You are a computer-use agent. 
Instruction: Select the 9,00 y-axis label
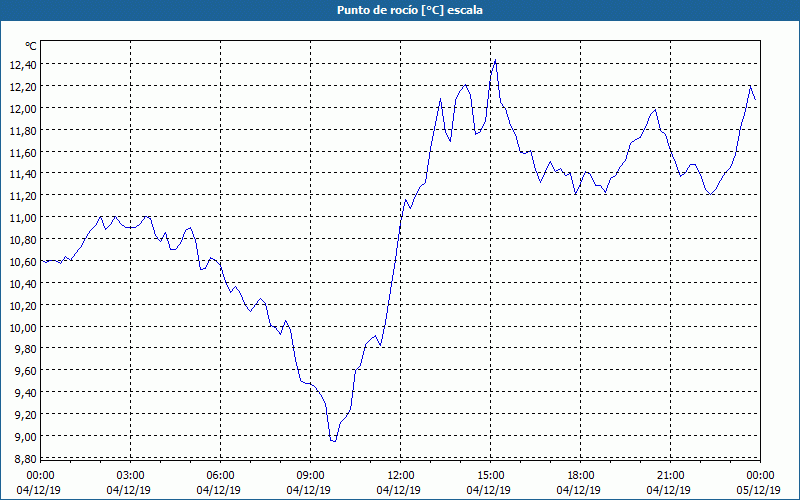tap(26, 437)
